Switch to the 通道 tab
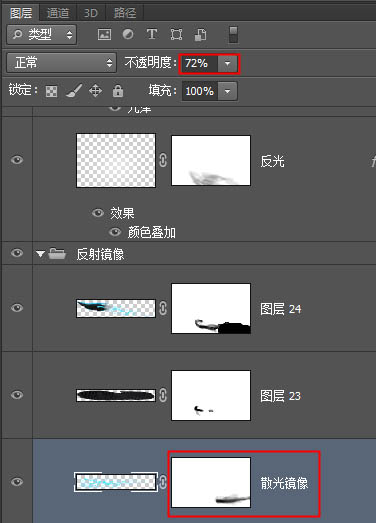 click(58, 13)
